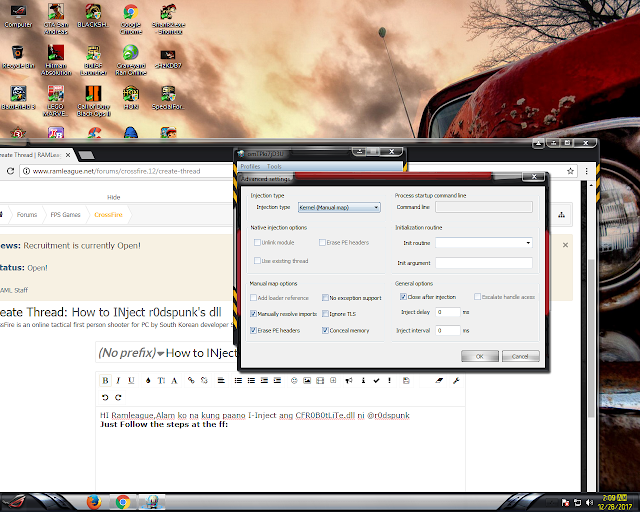Click Cancel in Advanced settings dialog
Viewport: 640px width, 512px height.
[520, 356]
